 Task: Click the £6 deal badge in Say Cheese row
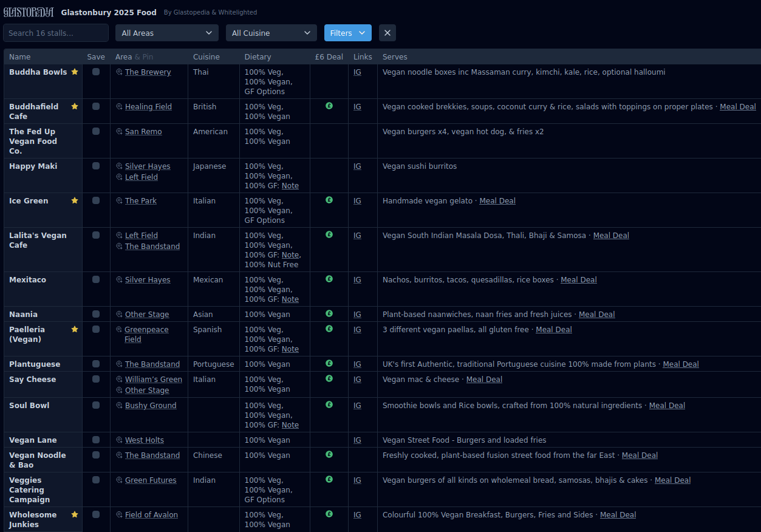pos(329,378)
